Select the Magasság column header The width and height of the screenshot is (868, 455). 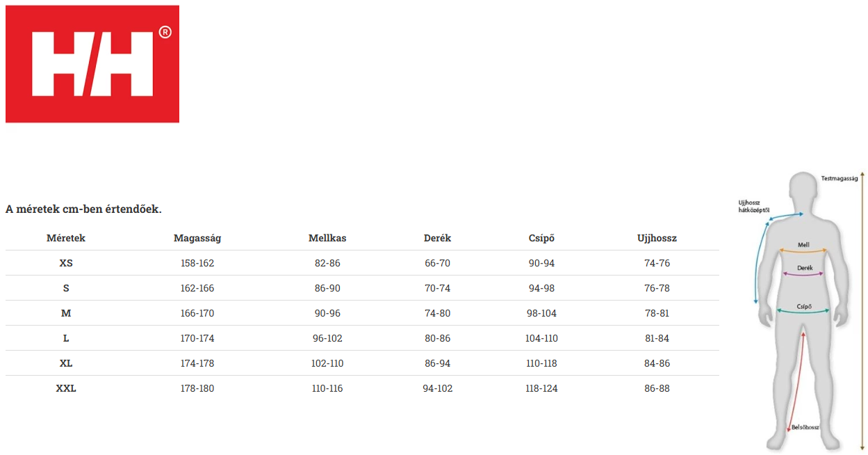click(x=197, y=238)
